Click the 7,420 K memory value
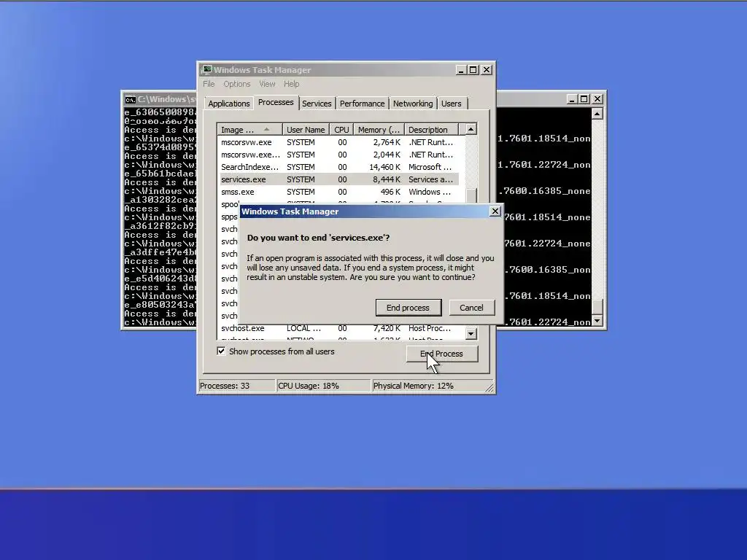The image size is (747, 560). [387, 328]
